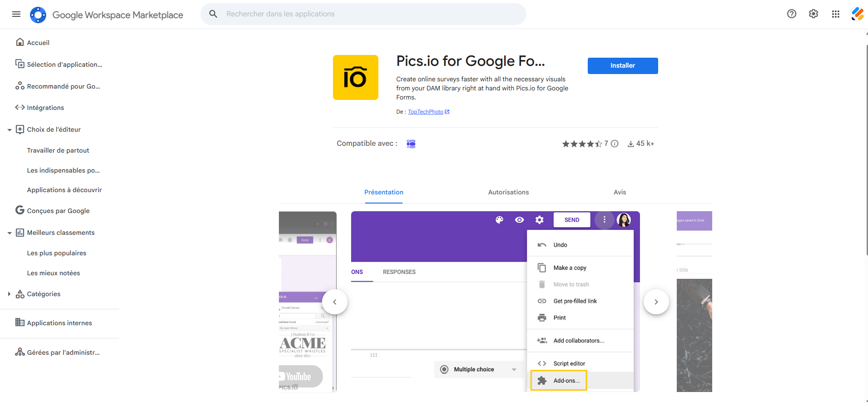This screenshot has width=868, height=402.
Task: Switch to the Avis tab
Action: [620, 193]
